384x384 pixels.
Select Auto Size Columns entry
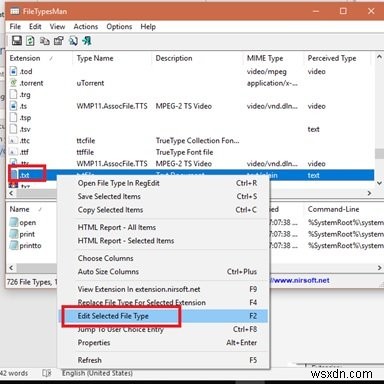[163, 271]
